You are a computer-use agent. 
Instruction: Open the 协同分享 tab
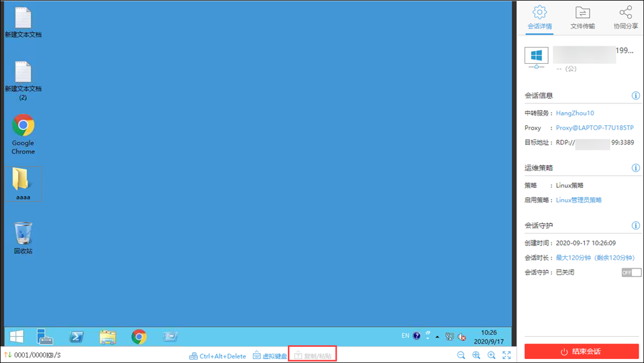(x=625, y=17)
